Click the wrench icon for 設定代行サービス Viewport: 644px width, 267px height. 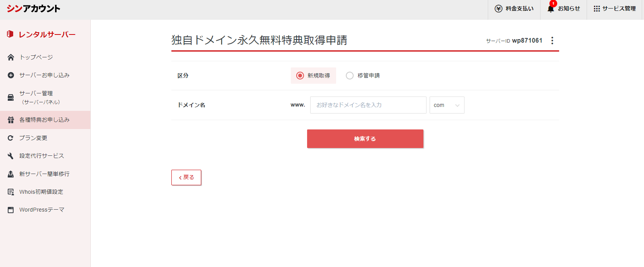tap(11, 156)
